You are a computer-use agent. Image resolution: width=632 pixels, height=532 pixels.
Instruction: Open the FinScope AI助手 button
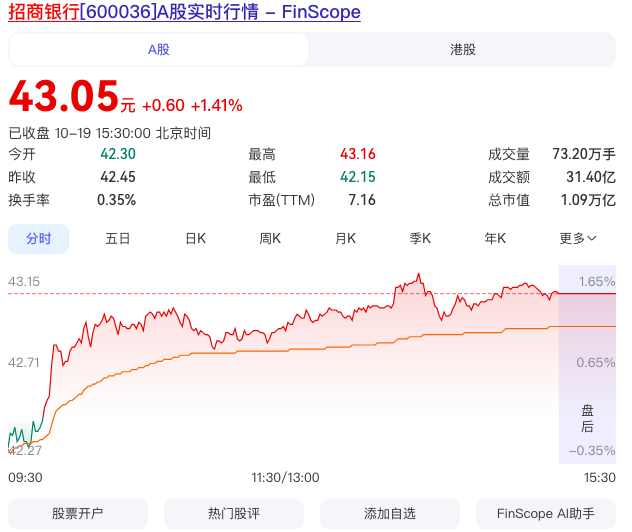546,513
